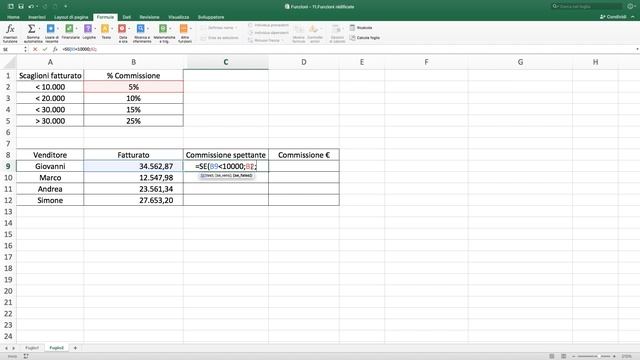Click the < 20.000 cell
The height and width of the screenshot is (360, 640).
(x=50, y=98)
